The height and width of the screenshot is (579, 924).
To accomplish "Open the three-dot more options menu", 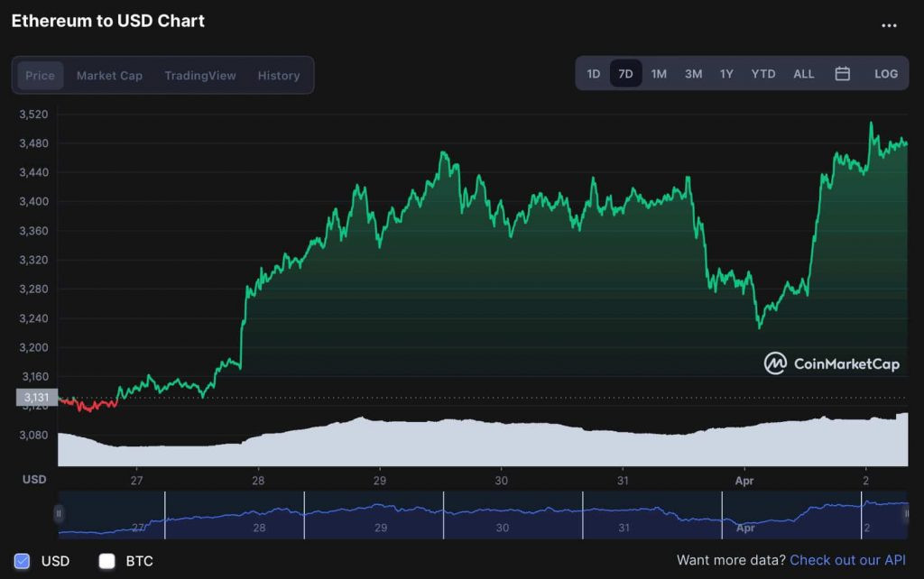I will (889, 25).
